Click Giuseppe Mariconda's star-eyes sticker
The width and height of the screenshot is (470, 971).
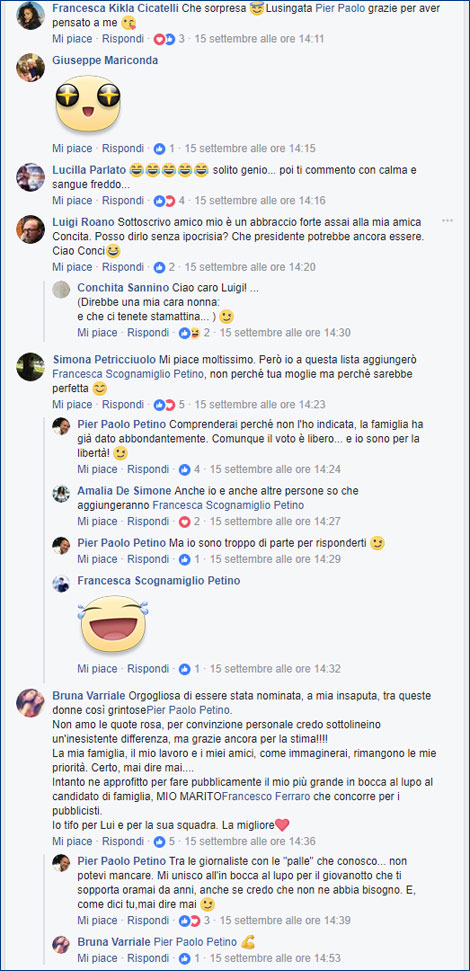87,104
